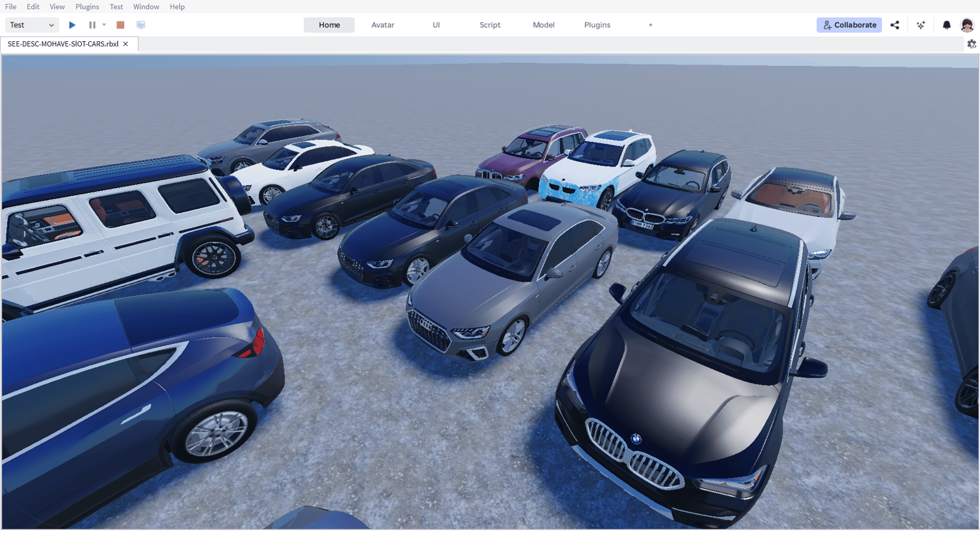The width and height of the screenshot is (980, 551).
Task: Switch to the Avatar ribbon tab
Action: (x=383, y=25)
